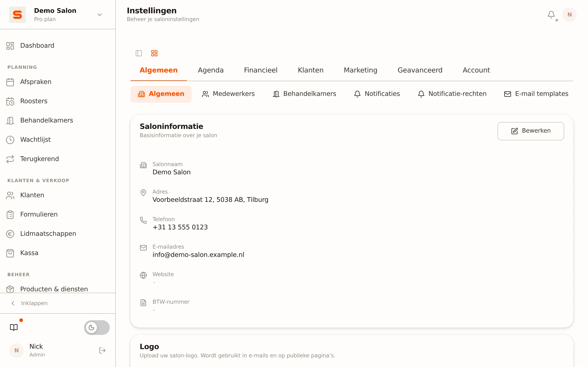
Task: Switch to sidebar layout view icon
Action: tap(139, 53)
